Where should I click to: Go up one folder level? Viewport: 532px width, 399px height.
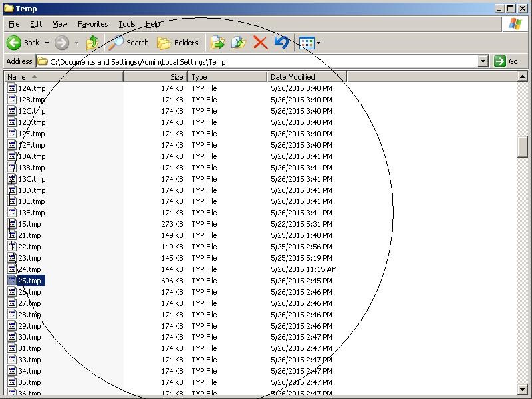coord(92,43)
